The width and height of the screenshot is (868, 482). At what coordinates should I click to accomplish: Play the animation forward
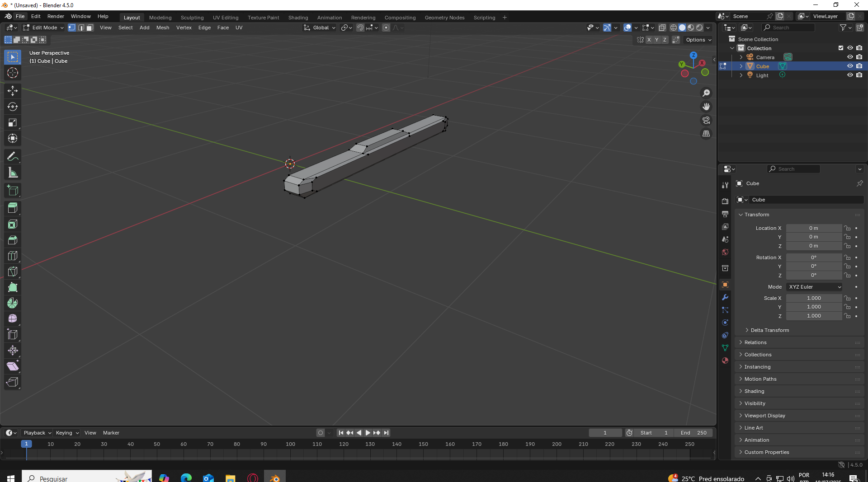coord(368,433)
